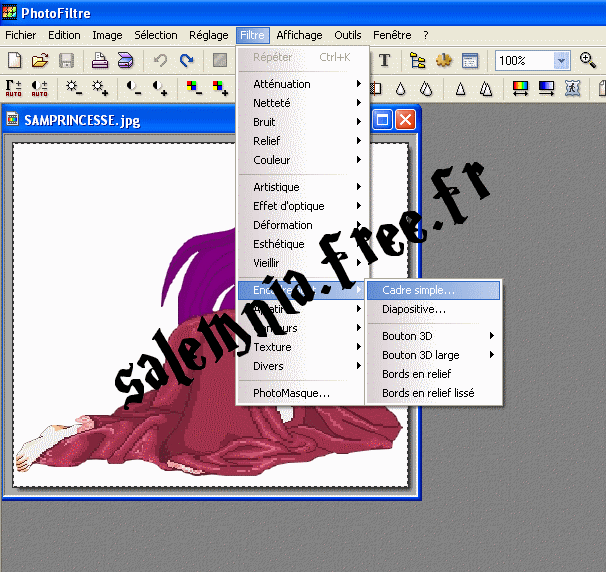Viewport: 606px width, 572px height.
Task: Click the zoom magnifier icon
Action: point(588,61)
